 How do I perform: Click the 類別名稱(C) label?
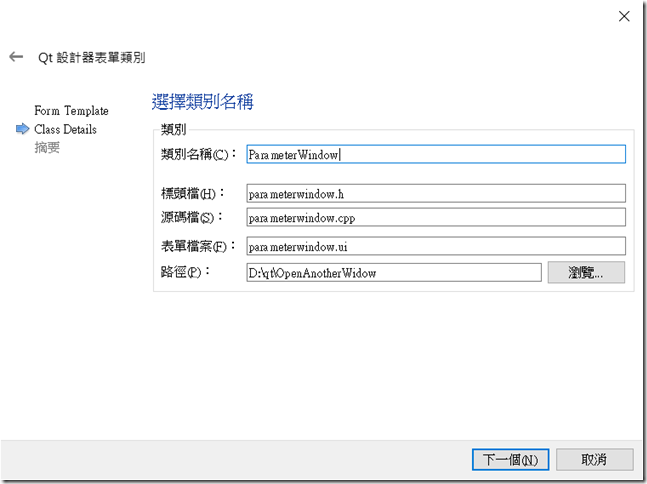198,154
